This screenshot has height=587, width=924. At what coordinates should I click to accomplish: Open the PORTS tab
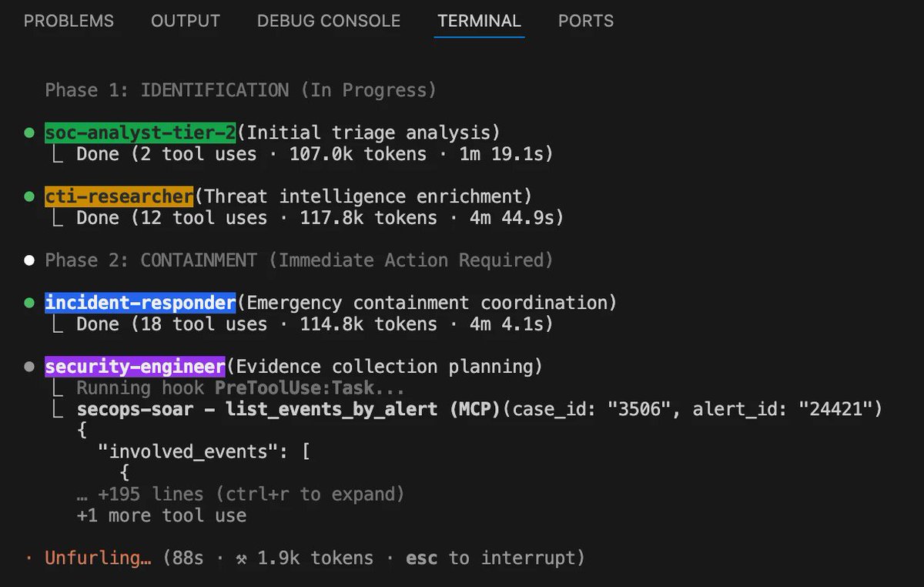[586, 22]
